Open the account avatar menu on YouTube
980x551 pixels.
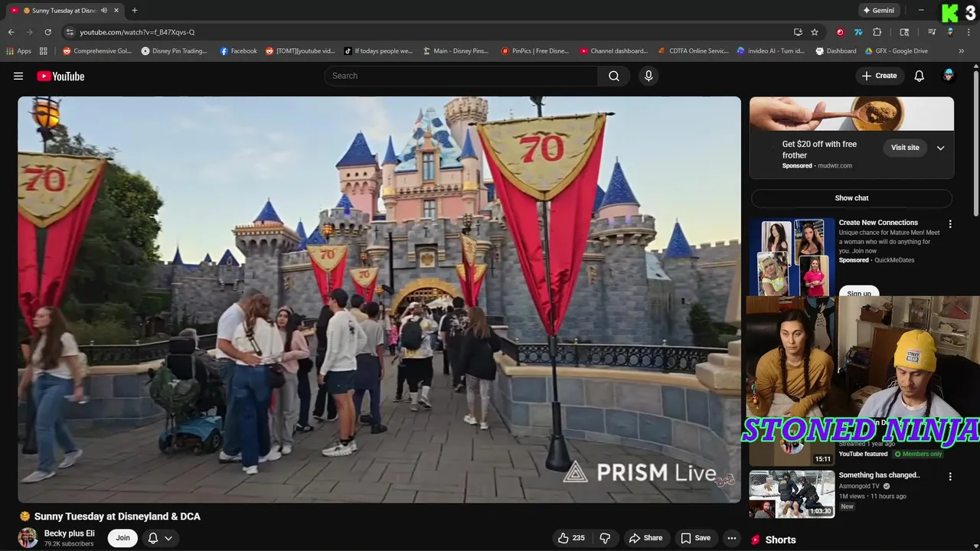click(x=949, y=76)
